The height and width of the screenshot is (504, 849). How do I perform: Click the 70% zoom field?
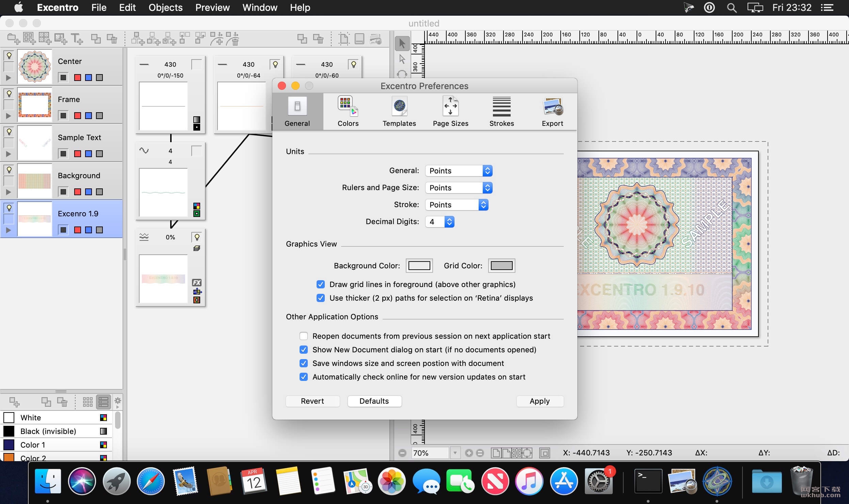[430, 453]
